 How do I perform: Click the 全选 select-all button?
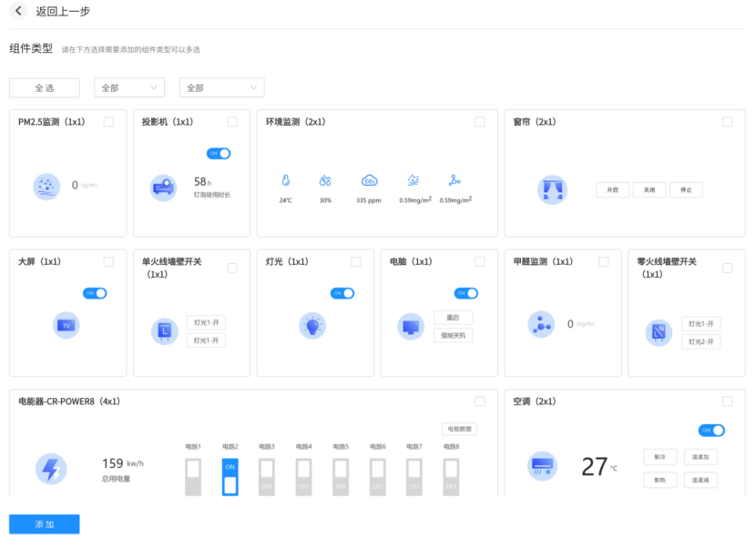coord(45,87)
